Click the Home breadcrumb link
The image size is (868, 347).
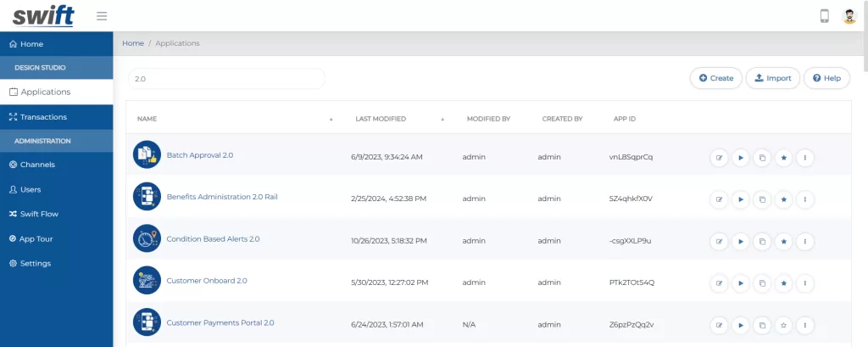click(x=133, y=43)
